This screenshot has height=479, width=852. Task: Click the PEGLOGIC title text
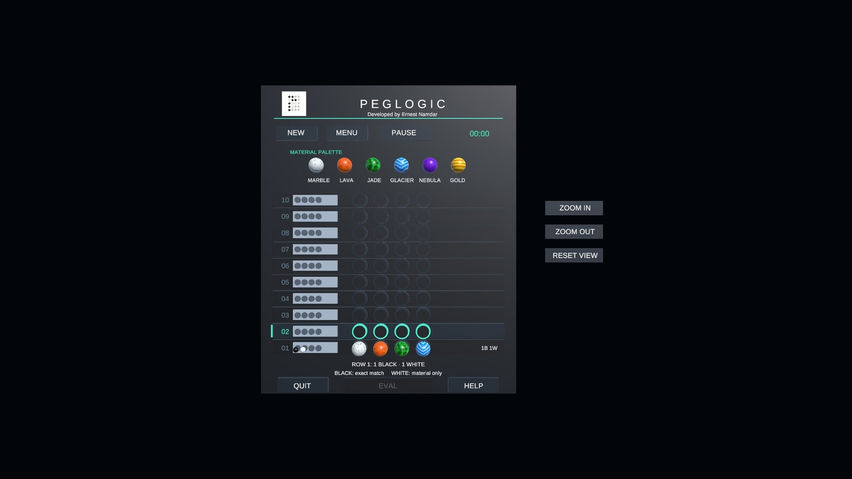coord(403,104)
